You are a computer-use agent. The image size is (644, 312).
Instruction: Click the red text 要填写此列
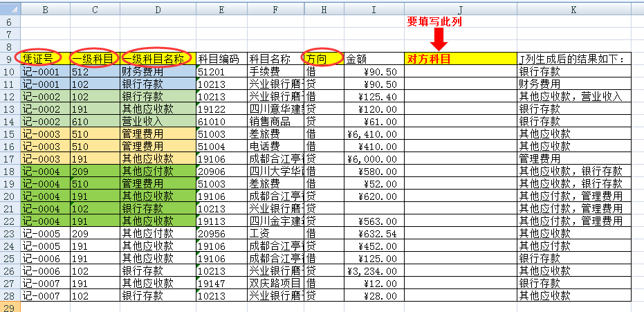[x=434, y=21]
